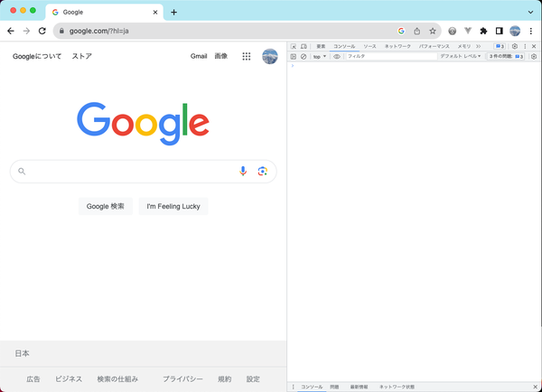Image resolution: width=542 pixels, height=392 pixels.
Task: Open console settings gear beside the issues count
Action: pos(534,56)
